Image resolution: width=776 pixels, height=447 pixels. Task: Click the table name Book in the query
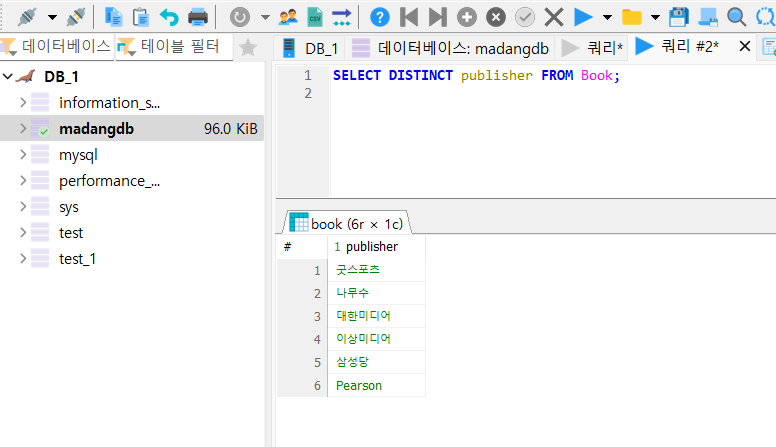(597, 75)
